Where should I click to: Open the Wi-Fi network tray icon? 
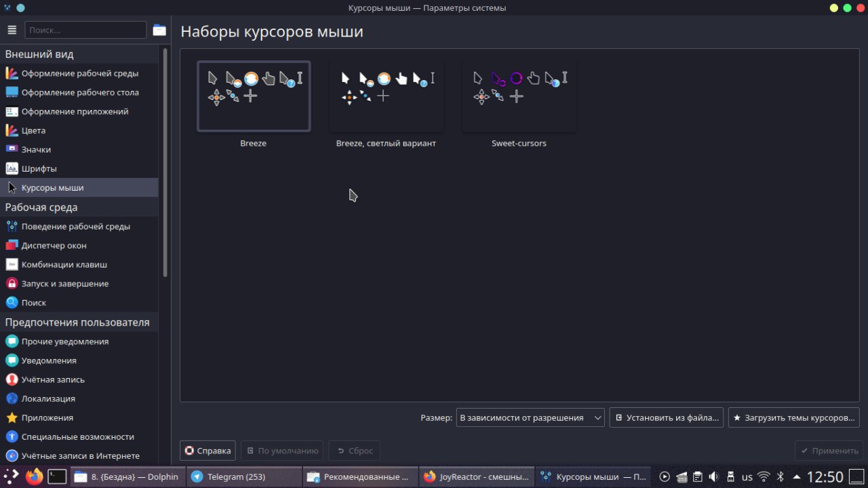[764, 476]
